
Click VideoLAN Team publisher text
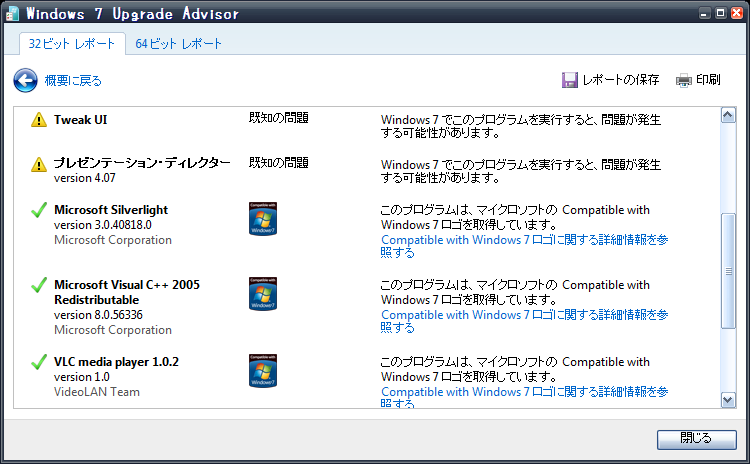pos(97,392)
